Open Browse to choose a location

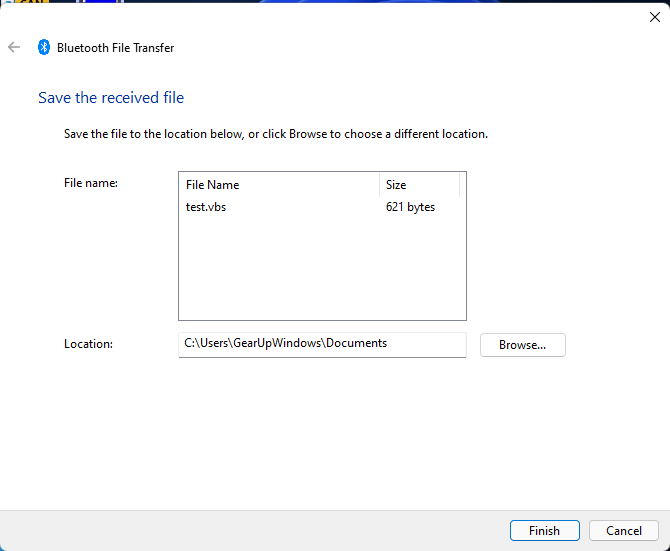click(x=523, y=345)
